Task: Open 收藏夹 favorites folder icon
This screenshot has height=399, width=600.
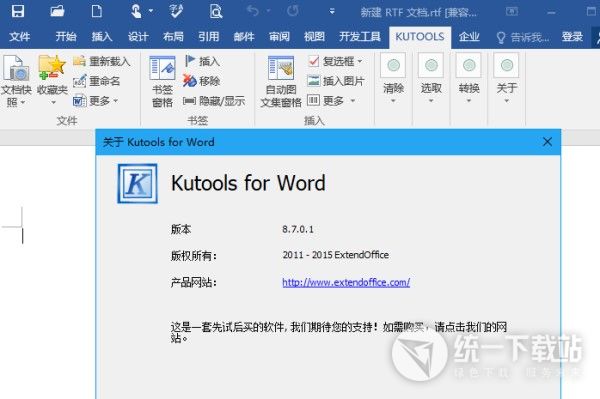Action: point(52,81)
